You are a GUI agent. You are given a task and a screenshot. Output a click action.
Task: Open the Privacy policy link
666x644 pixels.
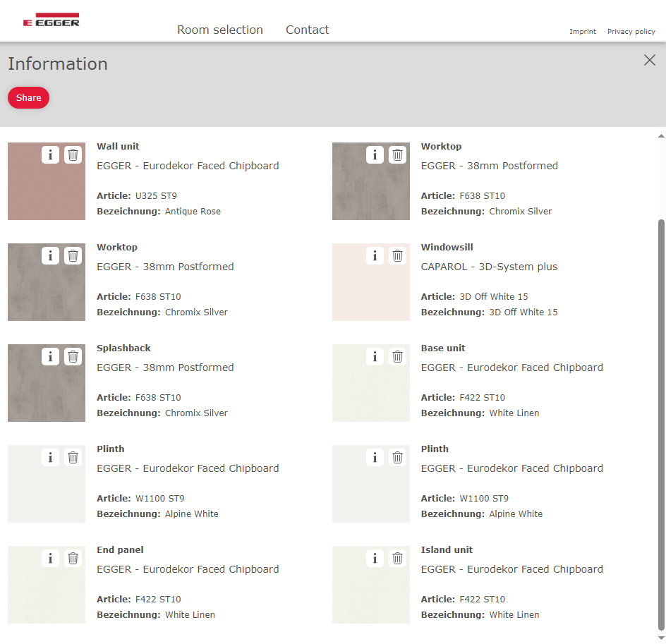point(631,32)
